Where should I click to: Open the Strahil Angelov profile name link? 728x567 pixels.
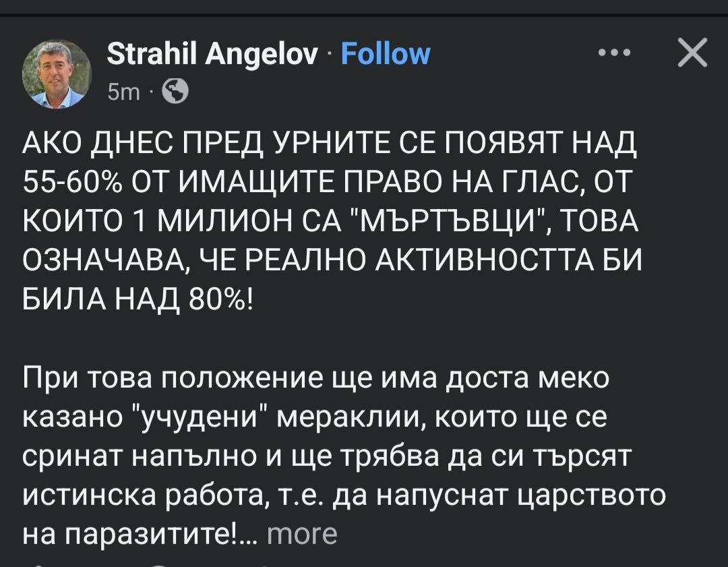[212, 54]
